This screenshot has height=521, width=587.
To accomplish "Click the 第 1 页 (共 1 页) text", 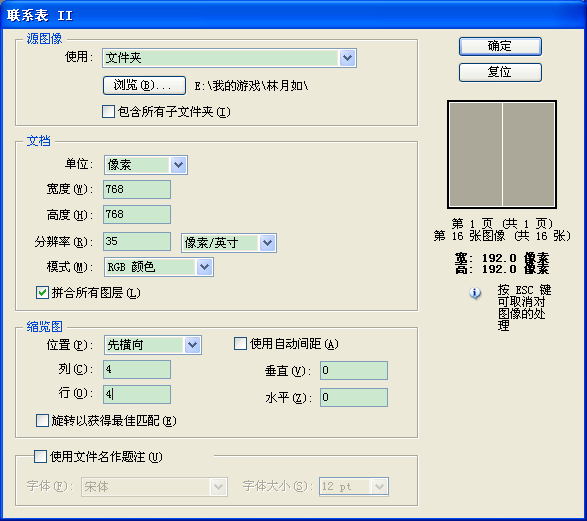I will point(502,224).
